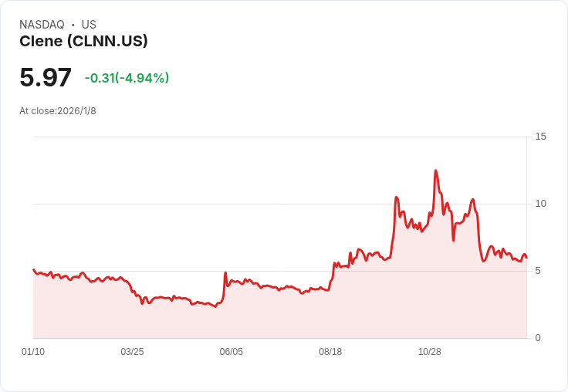Click the At close 2026/1/8 date text
This screenshot has height=392, width=568.
58,111
